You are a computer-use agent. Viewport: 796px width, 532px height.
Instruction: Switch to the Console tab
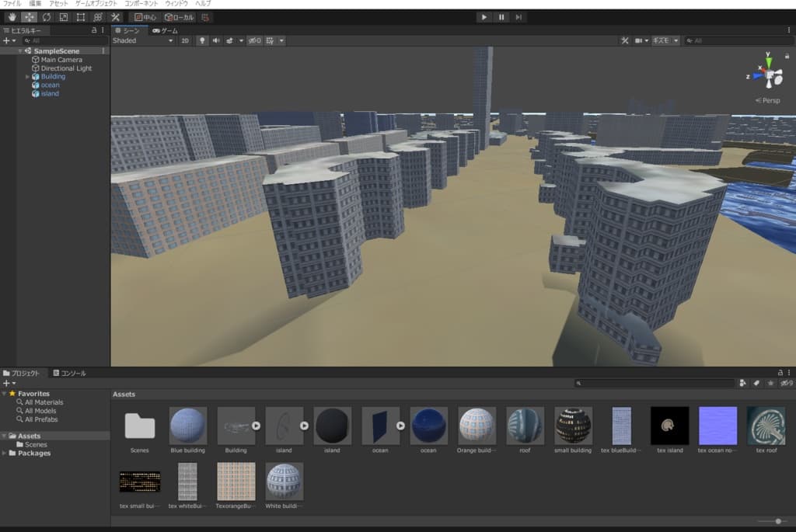point(69,374)
